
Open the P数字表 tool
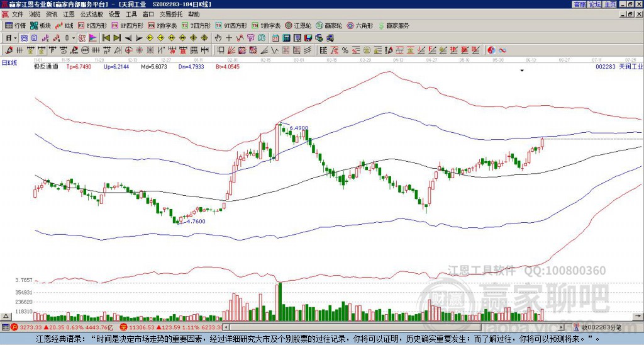tap(163, 25)
